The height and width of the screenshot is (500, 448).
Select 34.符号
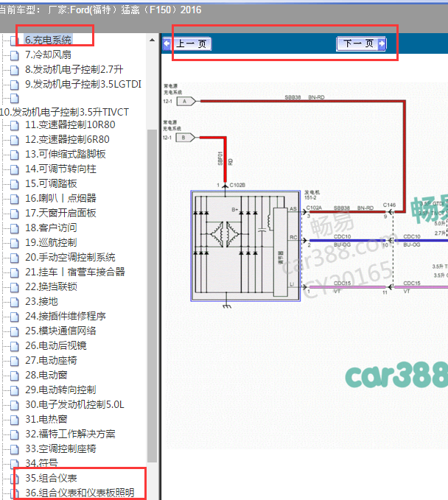click(41, 462)
